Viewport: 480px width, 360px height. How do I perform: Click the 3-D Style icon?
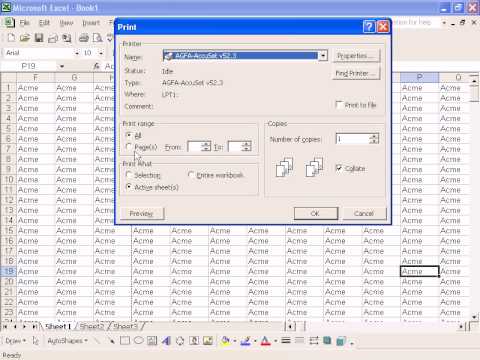(341, 341)
